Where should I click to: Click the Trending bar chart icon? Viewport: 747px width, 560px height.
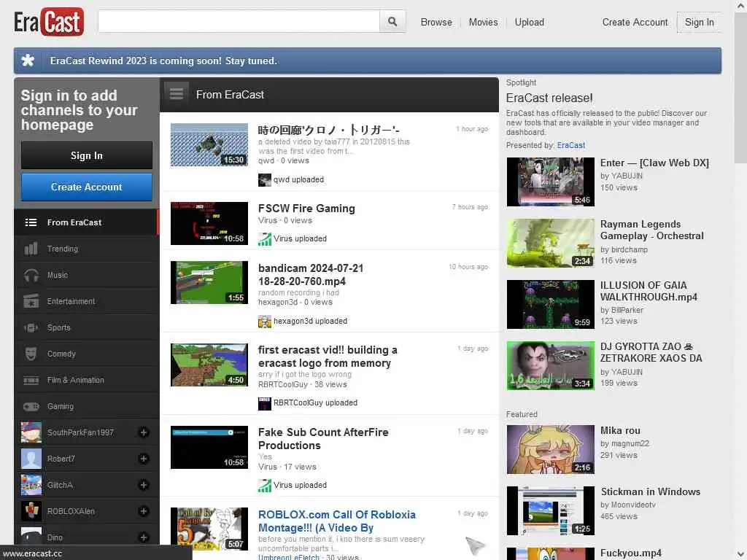tap(31, 249)
